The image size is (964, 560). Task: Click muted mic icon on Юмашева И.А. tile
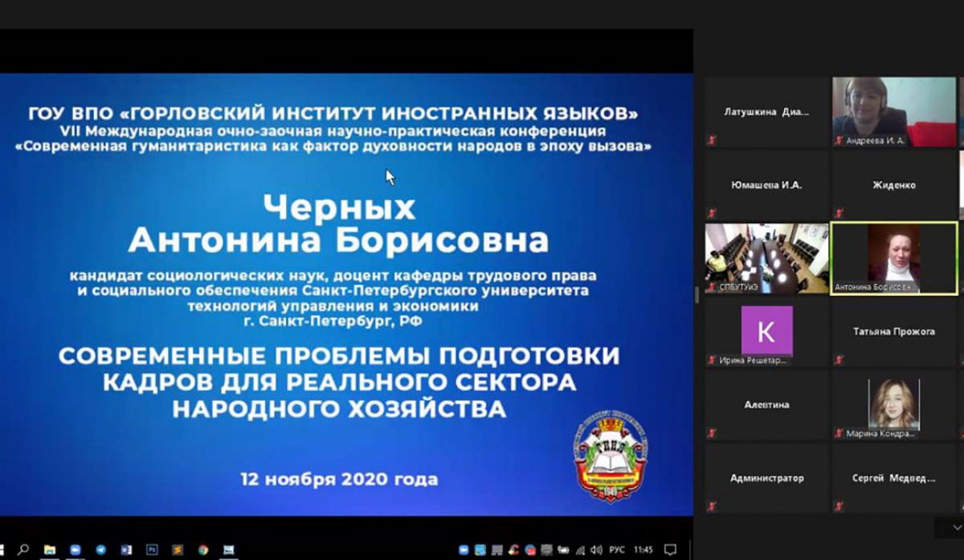[712, 213]
